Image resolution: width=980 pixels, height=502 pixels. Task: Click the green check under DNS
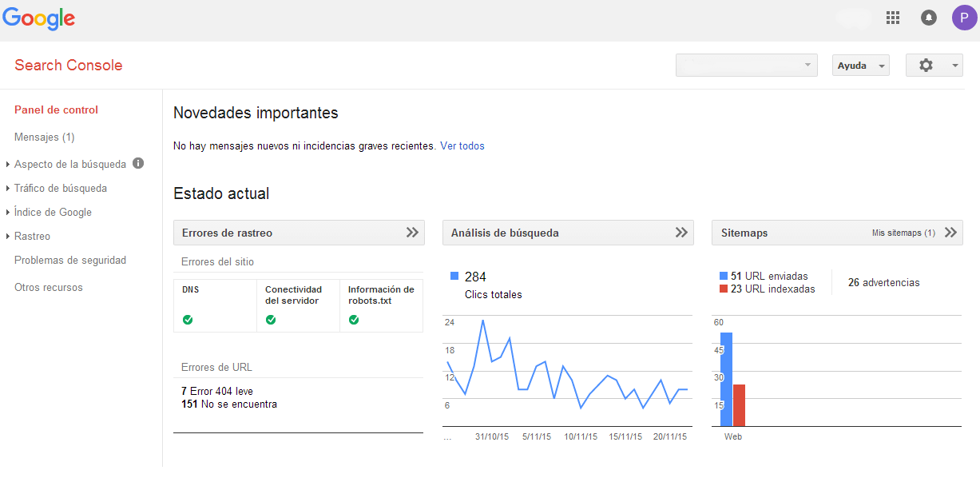188,320
